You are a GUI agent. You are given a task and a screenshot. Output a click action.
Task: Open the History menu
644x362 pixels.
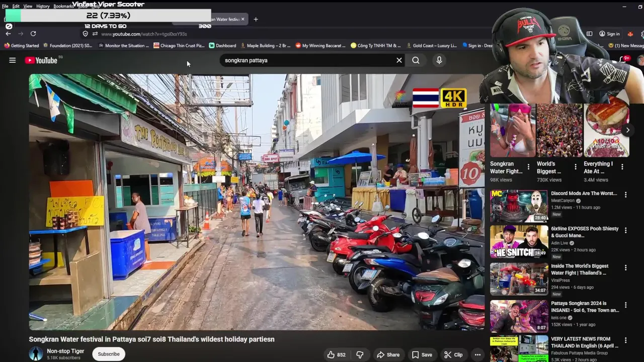pos(43,7)
